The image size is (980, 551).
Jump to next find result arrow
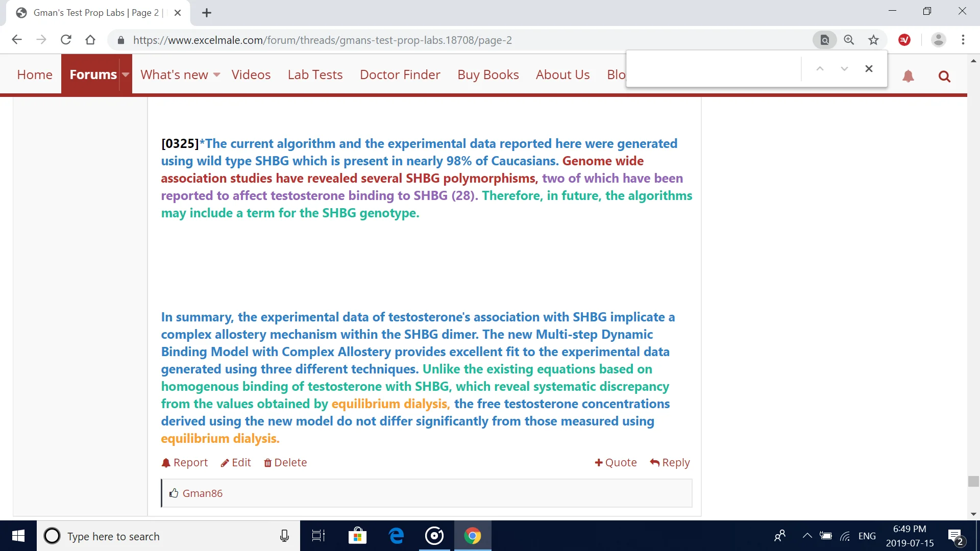(x=844, y=68)
